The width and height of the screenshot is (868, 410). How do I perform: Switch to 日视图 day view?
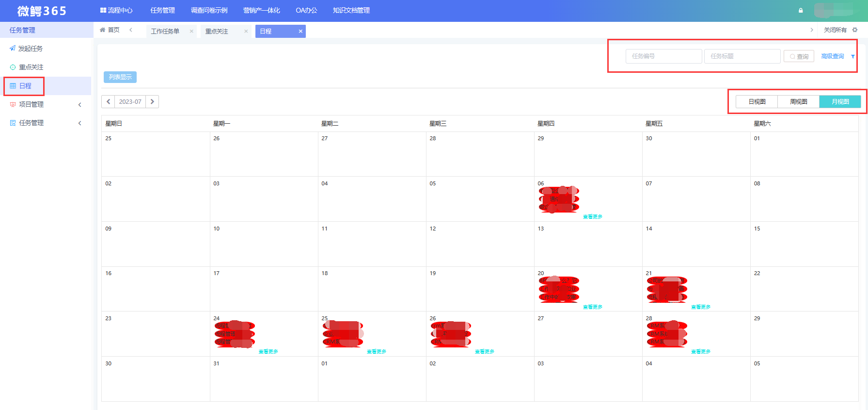coord(757,102)
